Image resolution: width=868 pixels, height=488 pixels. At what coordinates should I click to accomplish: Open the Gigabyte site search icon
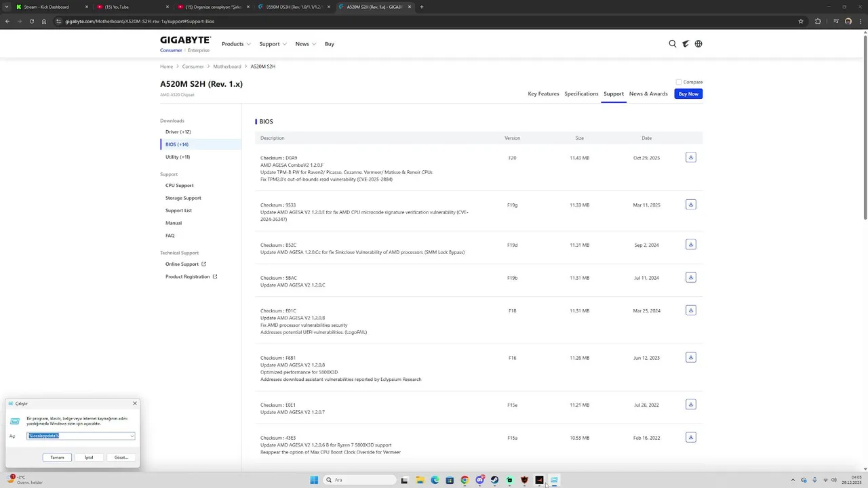[673, 43]
